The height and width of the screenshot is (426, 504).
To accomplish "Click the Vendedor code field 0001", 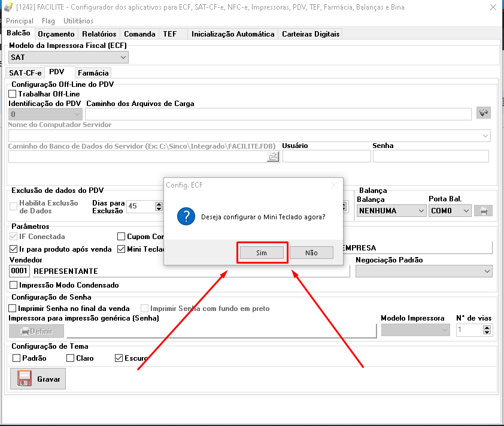I will click(19, 271).
